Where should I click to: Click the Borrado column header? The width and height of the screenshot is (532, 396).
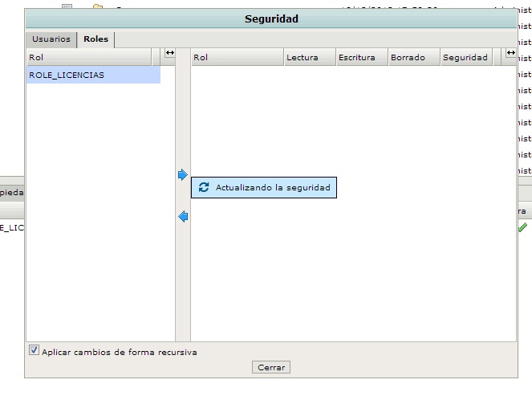413,58
